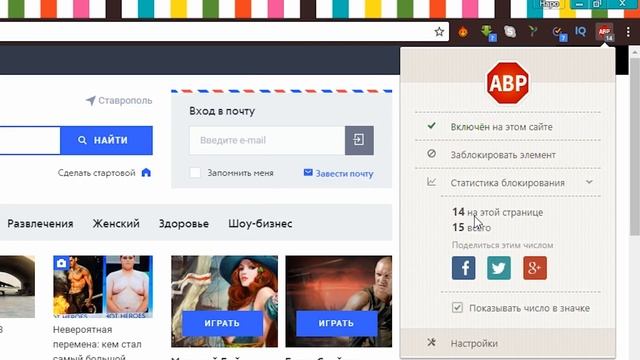The width and height of the screenshot is (640, 360).
Task: Share blocked count on Google Plus
Action: click(535, 268)
